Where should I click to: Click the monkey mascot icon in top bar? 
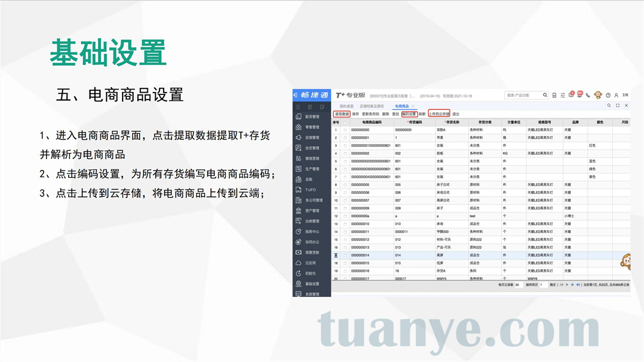[598, 95]
